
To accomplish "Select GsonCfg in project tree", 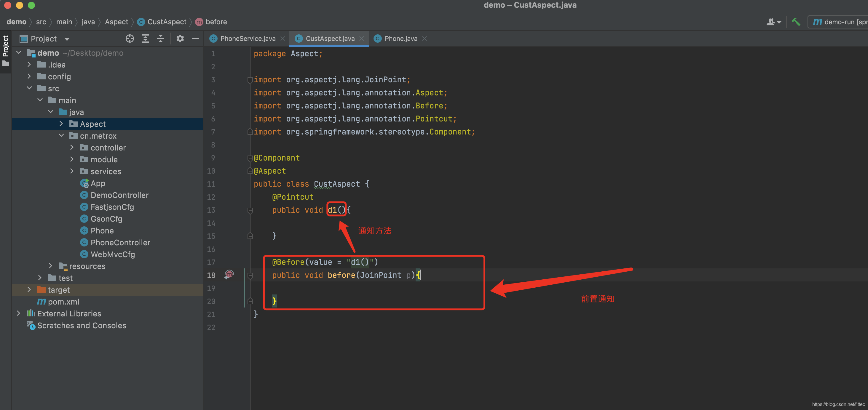I will tap(101, 219).
